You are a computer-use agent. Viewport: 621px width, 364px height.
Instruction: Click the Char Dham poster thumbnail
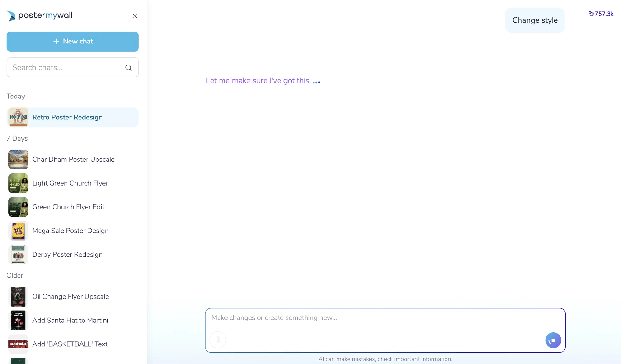(x=18, y=160)
